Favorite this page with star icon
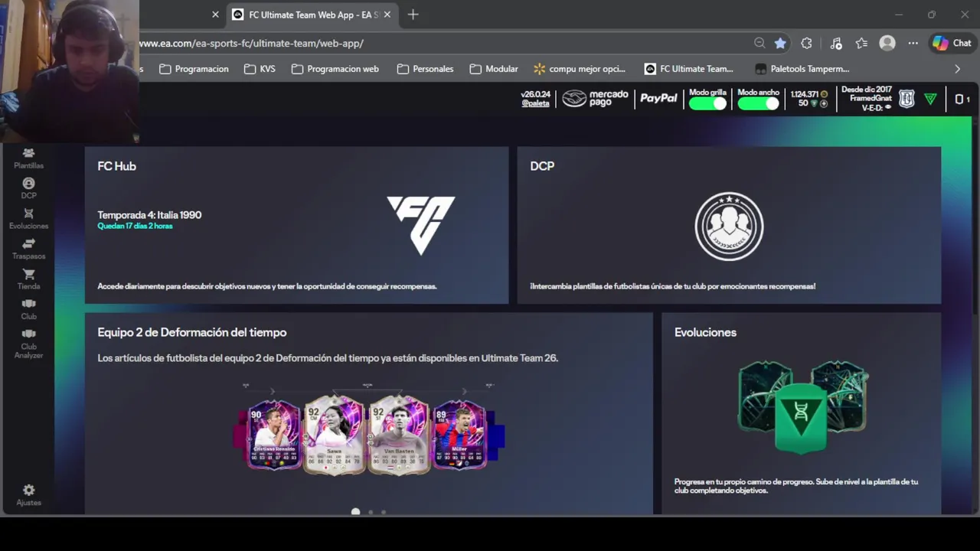 point(780,44)
